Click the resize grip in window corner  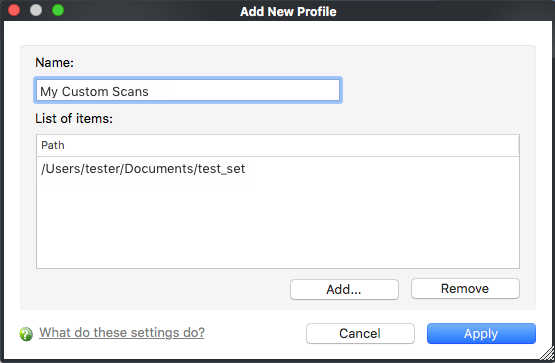tap(547, 354)
